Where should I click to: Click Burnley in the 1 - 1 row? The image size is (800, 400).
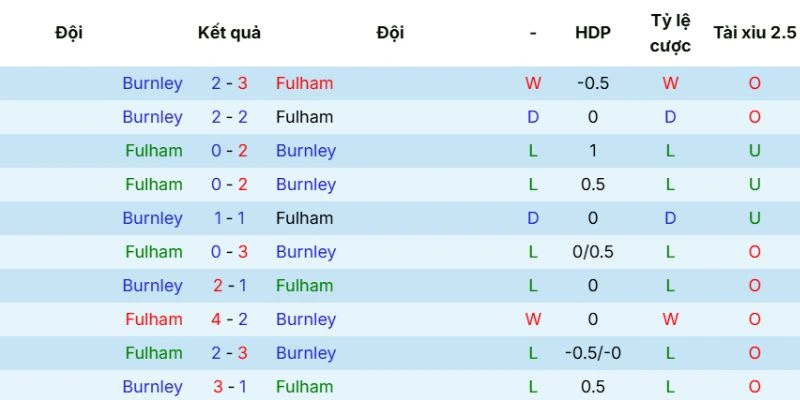click(152, 218)
